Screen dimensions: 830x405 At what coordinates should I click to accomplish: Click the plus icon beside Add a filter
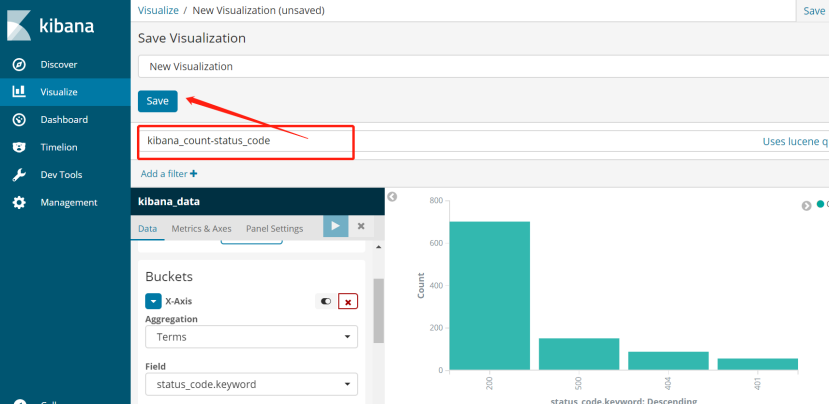194,174
